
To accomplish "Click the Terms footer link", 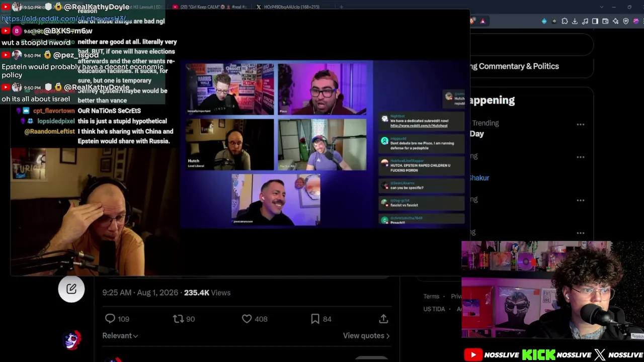I will click(x=431, y=297).
